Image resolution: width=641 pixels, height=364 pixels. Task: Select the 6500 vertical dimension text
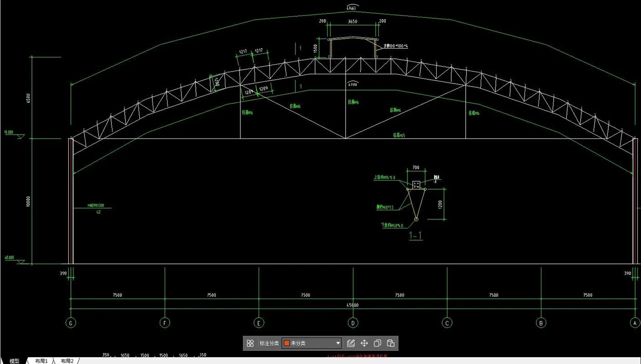pyautogui.click(x=28, y=98)
